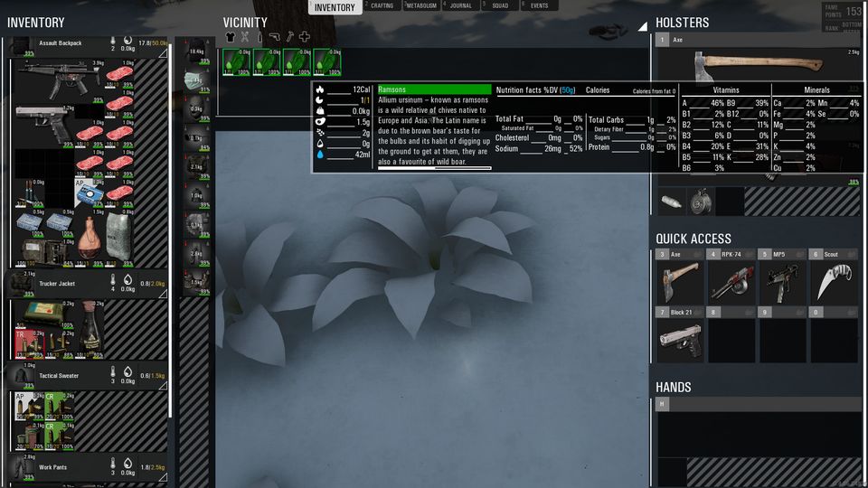868x488 pixels.
Task: Select the raw steak beside the MP5
Action: tap(119, 75)
